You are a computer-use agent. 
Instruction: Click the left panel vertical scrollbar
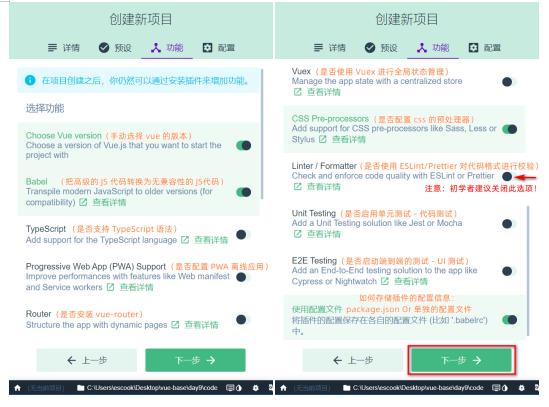pos(262,134)
